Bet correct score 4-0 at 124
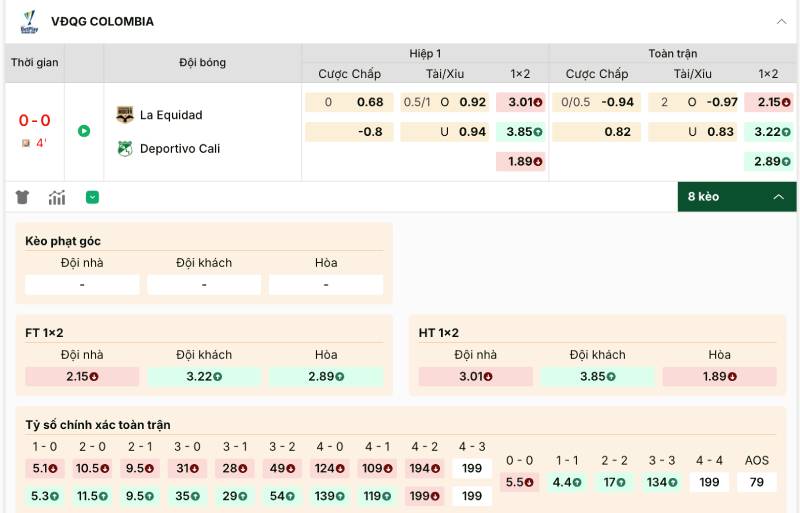Screen dimensions: 800x513 point(330,469)
